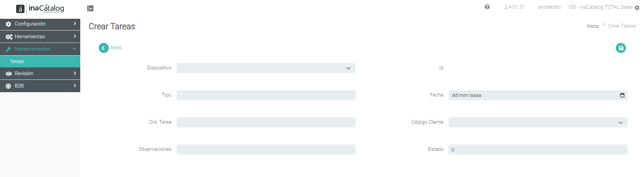Open settings gear beside inaCátalog TOTAL Sales

tap(637, 8)
